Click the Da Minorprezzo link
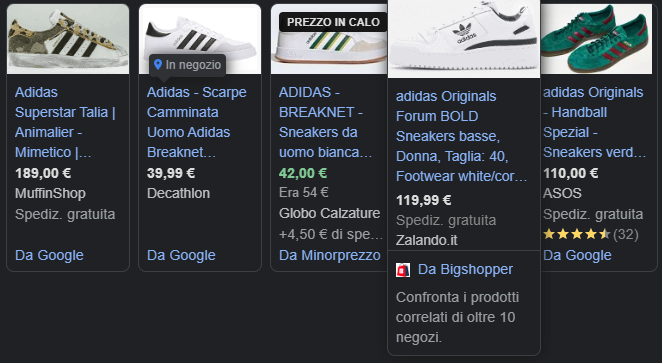 330,255
